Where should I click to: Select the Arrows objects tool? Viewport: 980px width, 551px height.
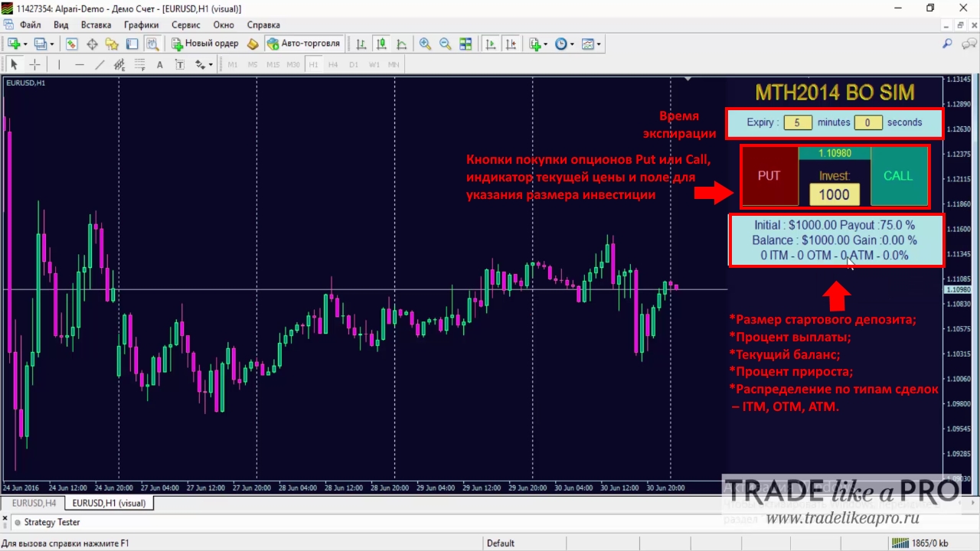pos(200,64)
